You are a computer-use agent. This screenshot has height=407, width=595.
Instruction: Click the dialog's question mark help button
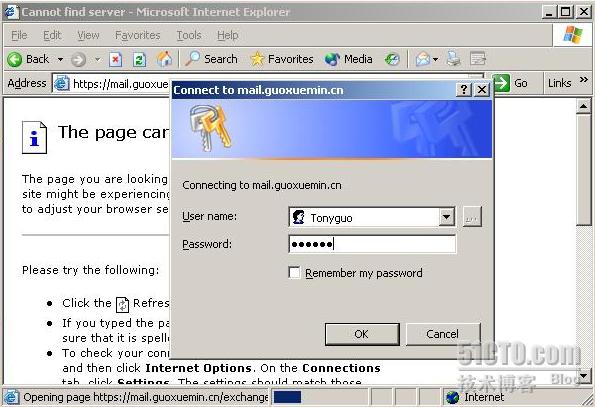coord(464,90)
